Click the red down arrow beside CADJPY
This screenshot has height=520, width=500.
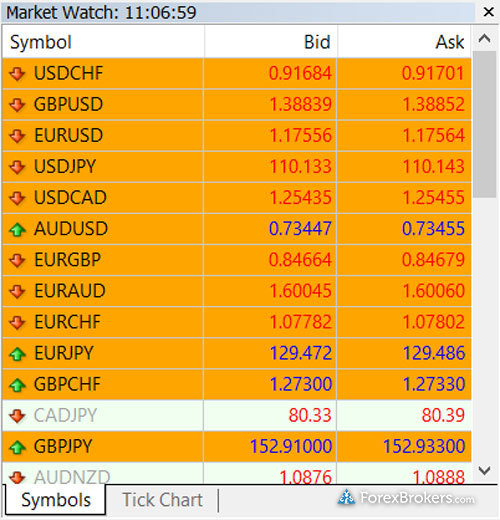pos(17,416)
